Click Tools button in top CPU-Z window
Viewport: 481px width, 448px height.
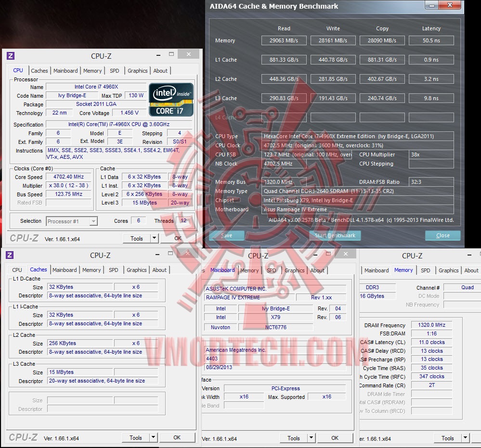click(x=137, y=238)
